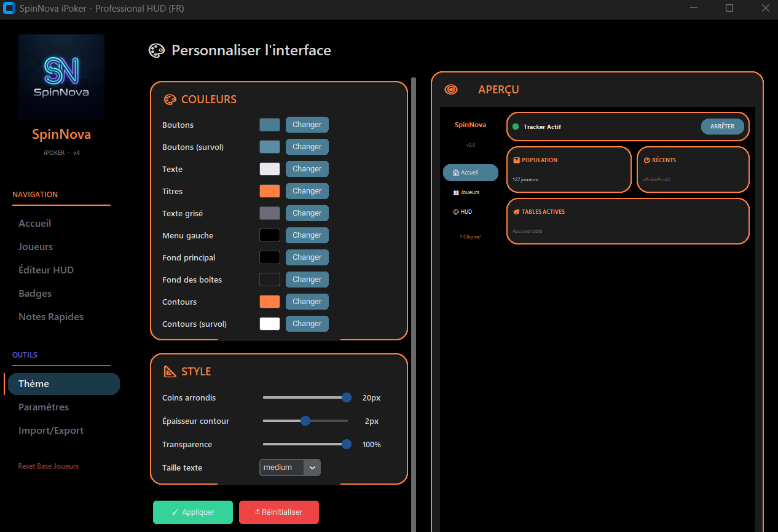Click the palette icon in COULEURS header
The image size is (778, 532).
pyautogui.click(x=170, y=100)
